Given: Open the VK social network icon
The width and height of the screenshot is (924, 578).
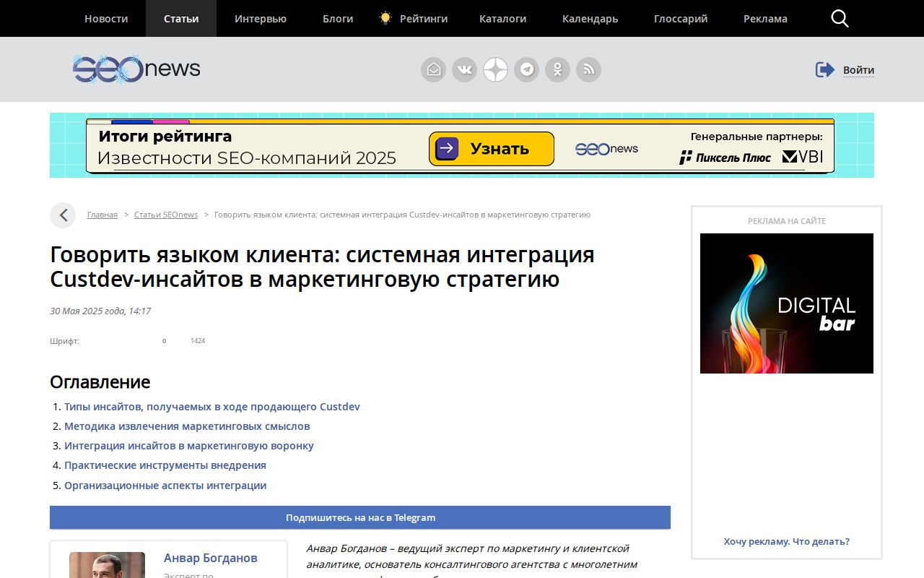Looking at the screenshot, I should coord(464,70).
